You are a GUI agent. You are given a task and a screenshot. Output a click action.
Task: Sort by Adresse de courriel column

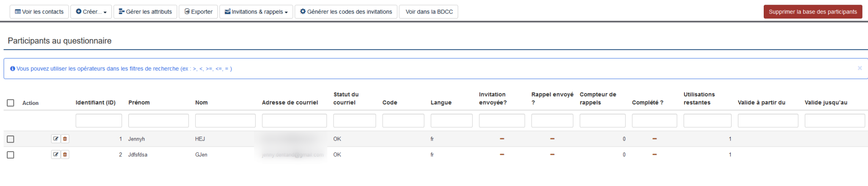click(290, 103)
